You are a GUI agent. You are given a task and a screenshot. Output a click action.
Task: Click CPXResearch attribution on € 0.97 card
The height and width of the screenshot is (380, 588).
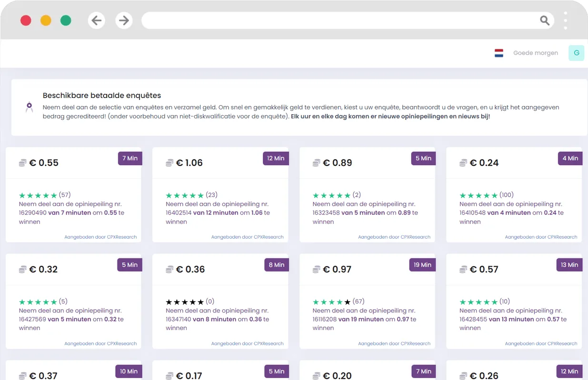[394, 343]
